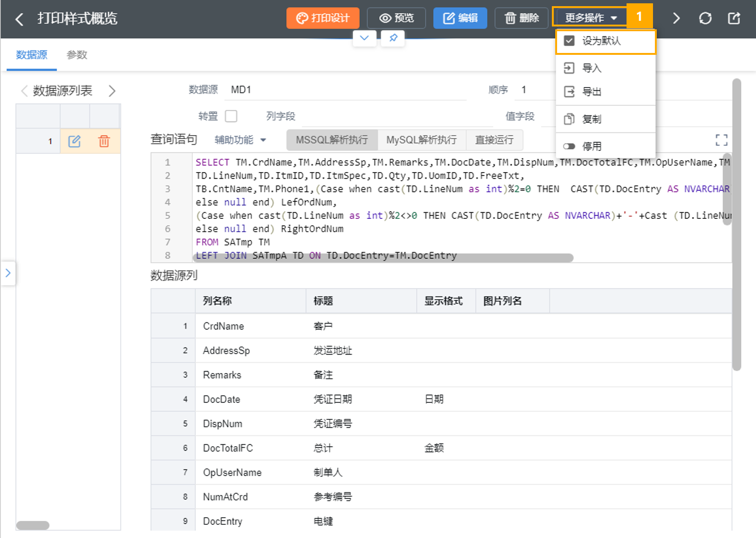The image size is (756, 538).
Task: Click the 金额 format cell for DocTotalFC
Action: coord(446,448)
